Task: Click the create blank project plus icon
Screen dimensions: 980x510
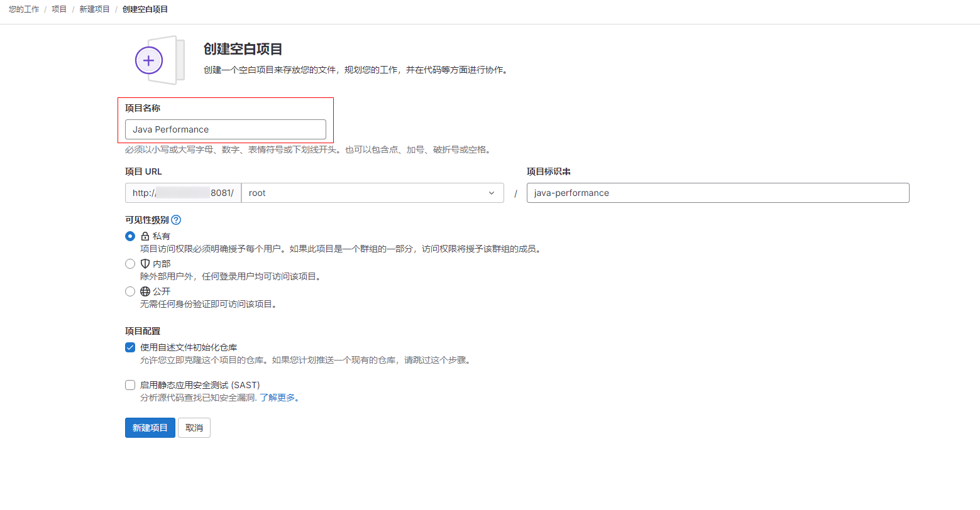Action: point(149,61)
